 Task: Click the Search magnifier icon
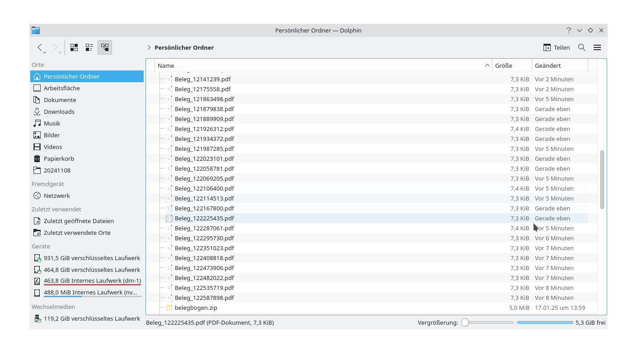[x=582, y=47]
